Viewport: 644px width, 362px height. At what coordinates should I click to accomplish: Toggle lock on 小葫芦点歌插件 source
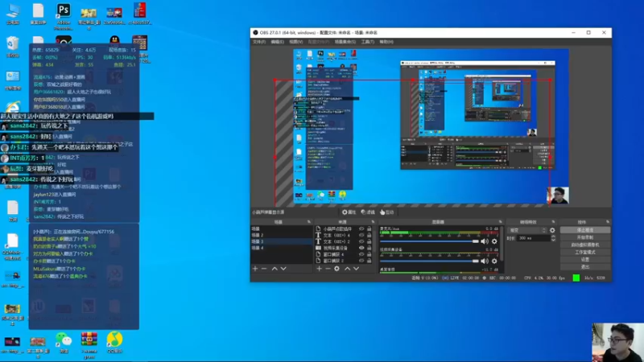[x=369, y=229]
